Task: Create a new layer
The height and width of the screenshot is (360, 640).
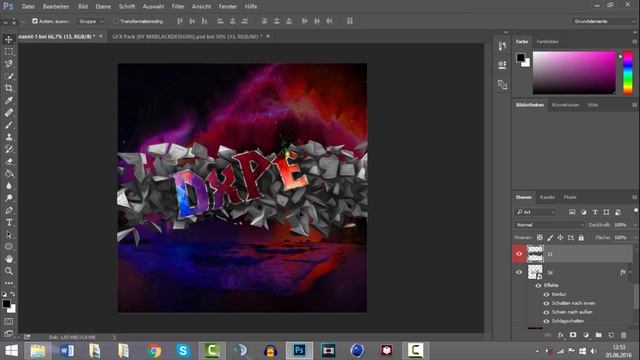Action: [611, 335]
